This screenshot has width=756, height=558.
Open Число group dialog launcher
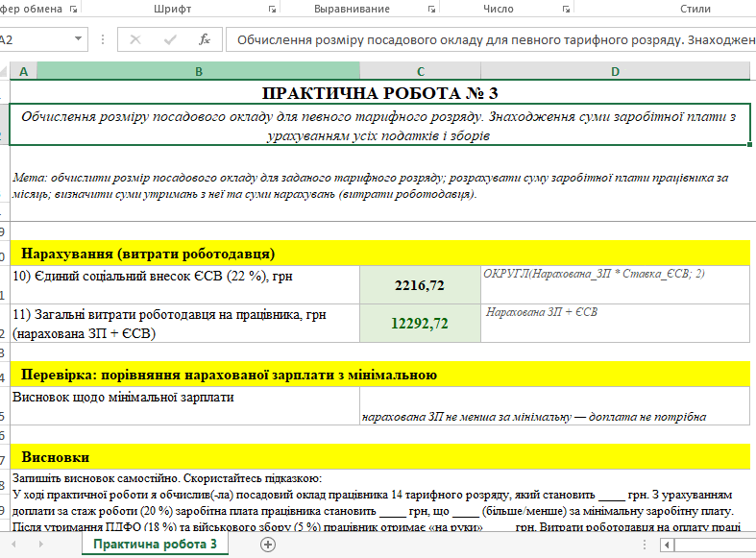tap(566, 10)
